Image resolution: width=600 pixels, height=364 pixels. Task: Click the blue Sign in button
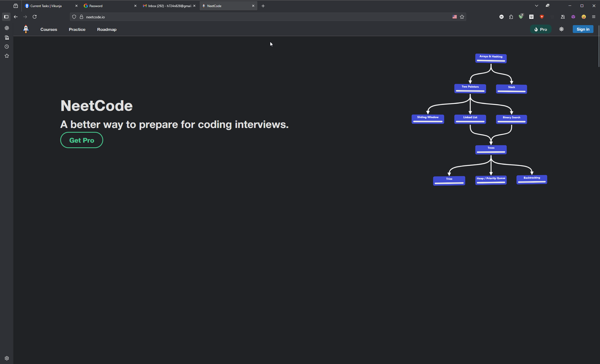(x=583, y=29)
